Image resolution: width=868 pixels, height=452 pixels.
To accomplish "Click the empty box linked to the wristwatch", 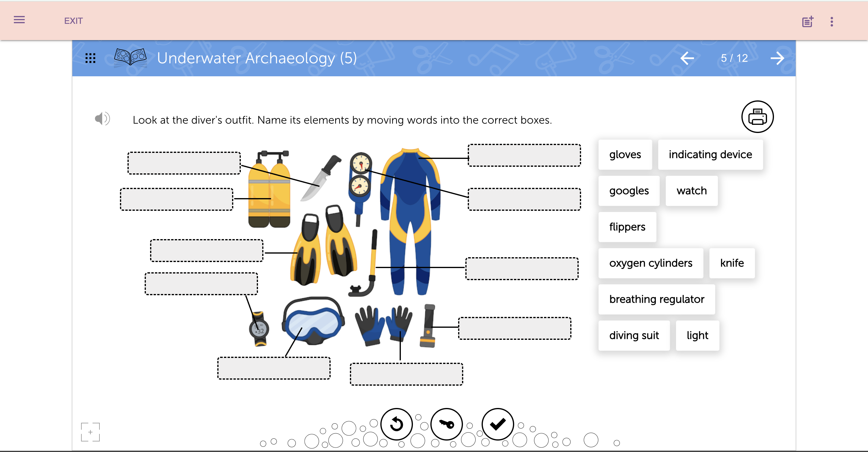I will click(201, 283).
